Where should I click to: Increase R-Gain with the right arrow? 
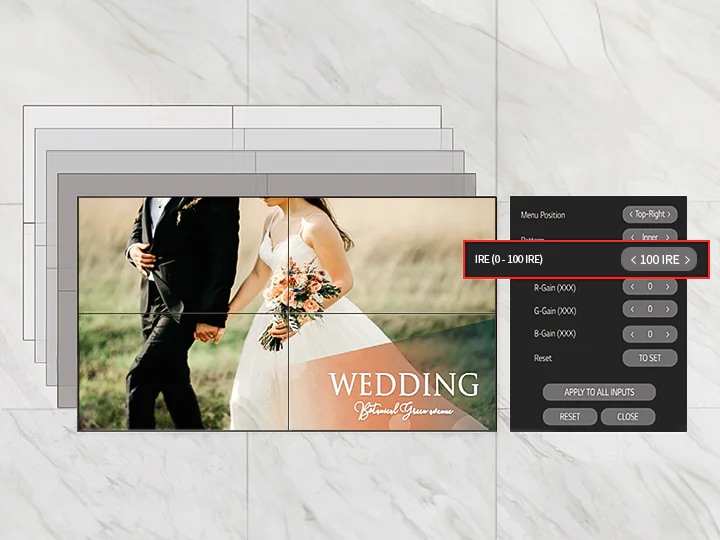668,287
